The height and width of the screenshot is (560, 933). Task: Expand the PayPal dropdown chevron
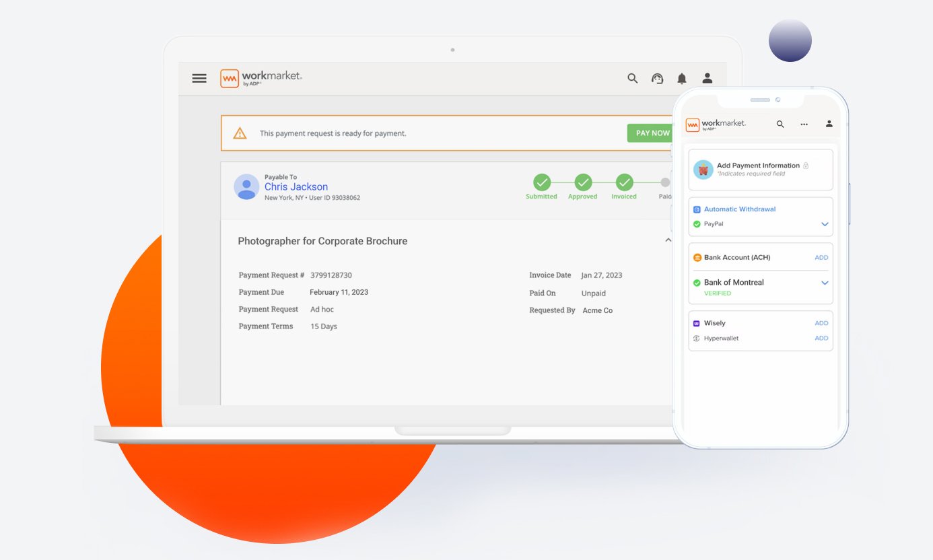(825, 224)
